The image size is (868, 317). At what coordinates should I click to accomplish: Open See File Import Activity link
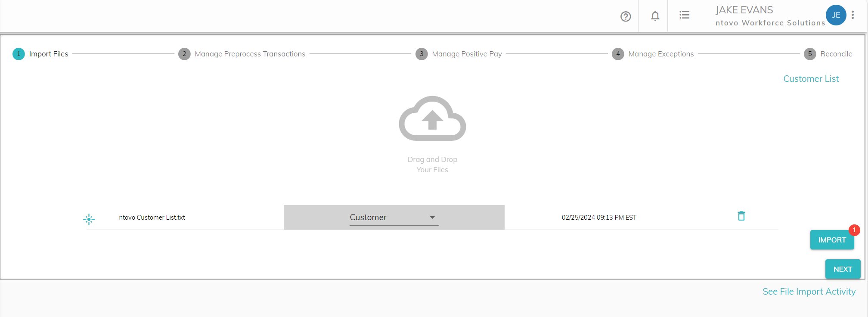click(x=809, y=292)
